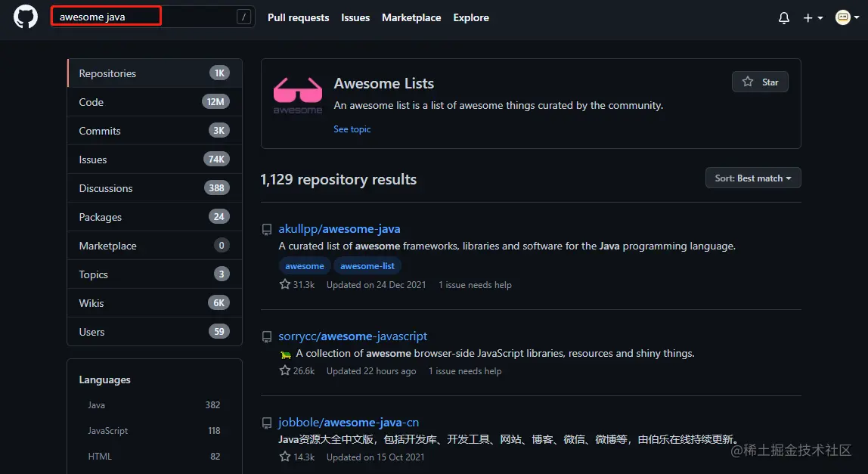Star the Awesome Lists topic
Viewport: 868px width, 474px height.
click(760, 82)
